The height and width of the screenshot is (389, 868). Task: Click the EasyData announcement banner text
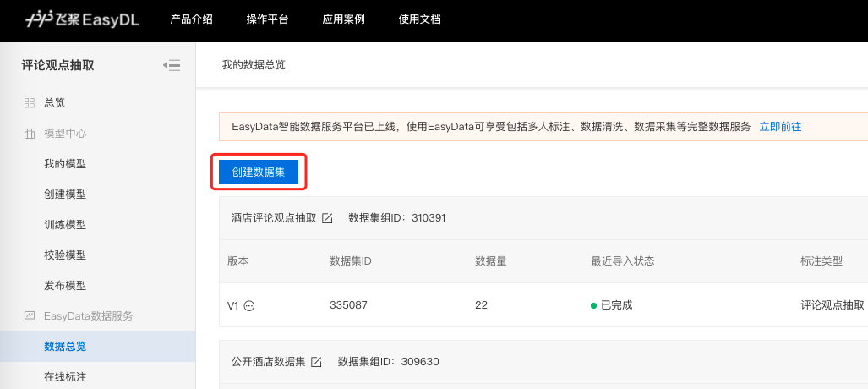491,127
